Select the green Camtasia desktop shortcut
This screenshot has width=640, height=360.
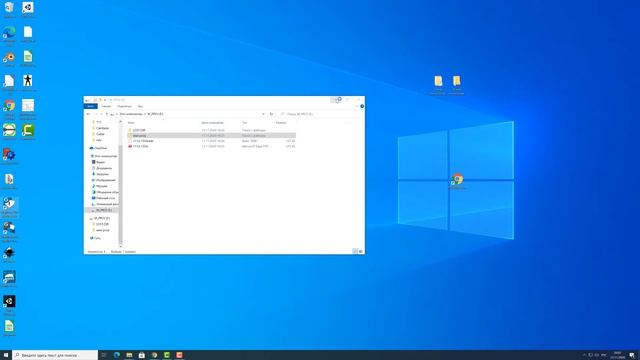click(x=28, y=132)
